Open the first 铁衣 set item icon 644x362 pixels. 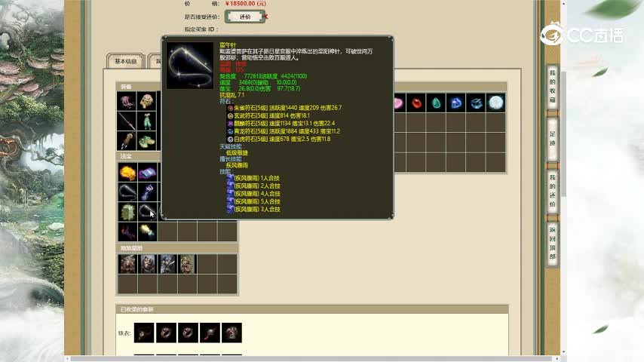[x=144, y=333]
